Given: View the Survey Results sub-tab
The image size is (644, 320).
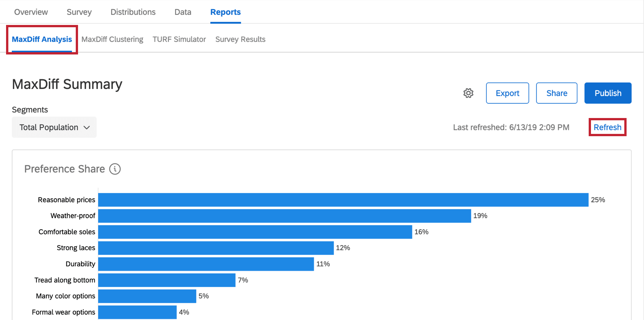Looking at the screenshot, I should [x=240, y=39].
